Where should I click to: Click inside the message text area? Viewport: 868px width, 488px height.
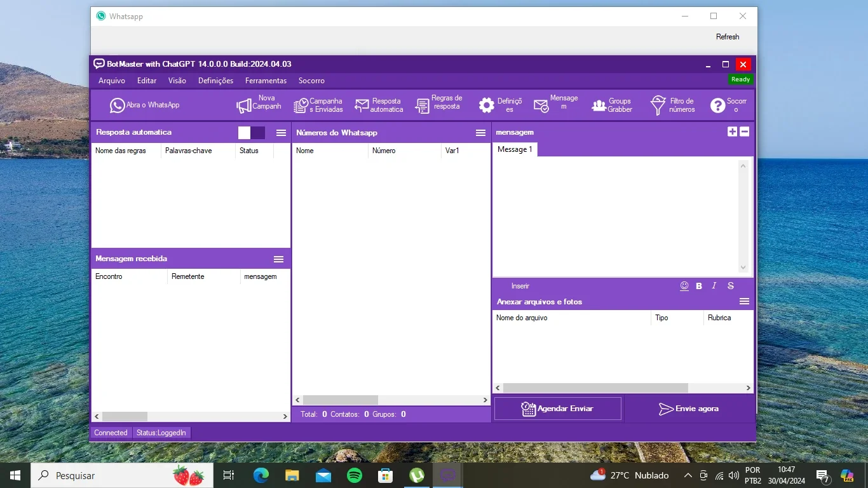tap(615, 216)
